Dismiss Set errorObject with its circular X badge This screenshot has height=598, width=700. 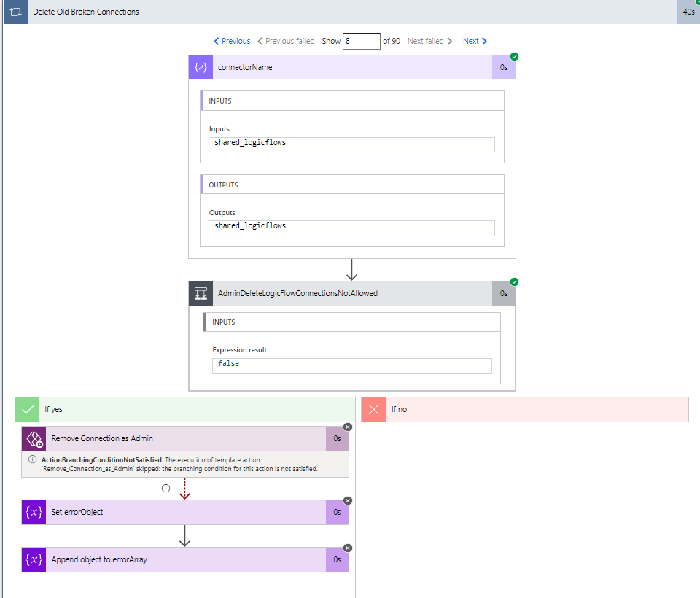tap(348, 501)
